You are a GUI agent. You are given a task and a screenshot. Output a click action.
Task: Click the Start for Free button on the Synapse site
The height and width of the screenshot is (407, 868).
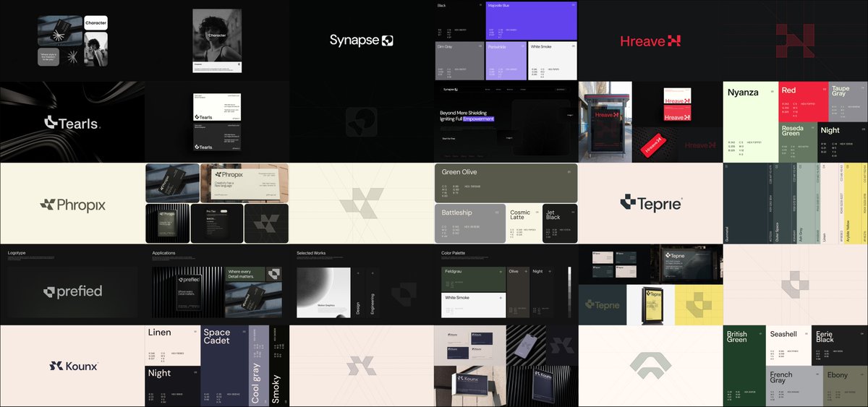(x=449, y=138)
